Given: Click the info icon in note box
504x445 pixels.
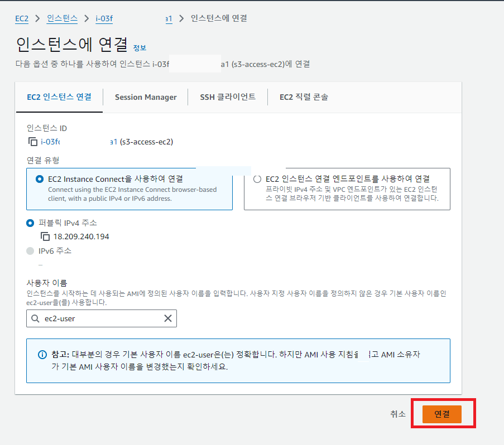Looking at the screenshot, I should pyautogui.click(x=42, y=355).
